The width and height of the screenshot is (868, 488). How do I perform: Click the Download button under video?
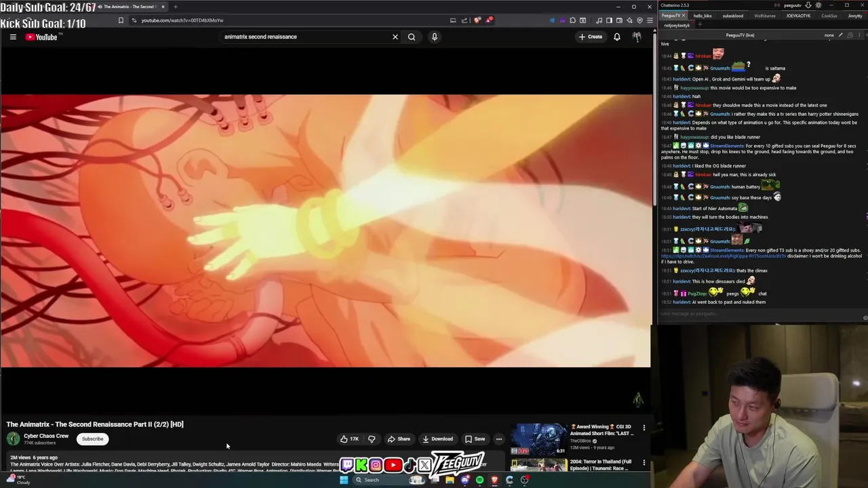coord(437,439)
